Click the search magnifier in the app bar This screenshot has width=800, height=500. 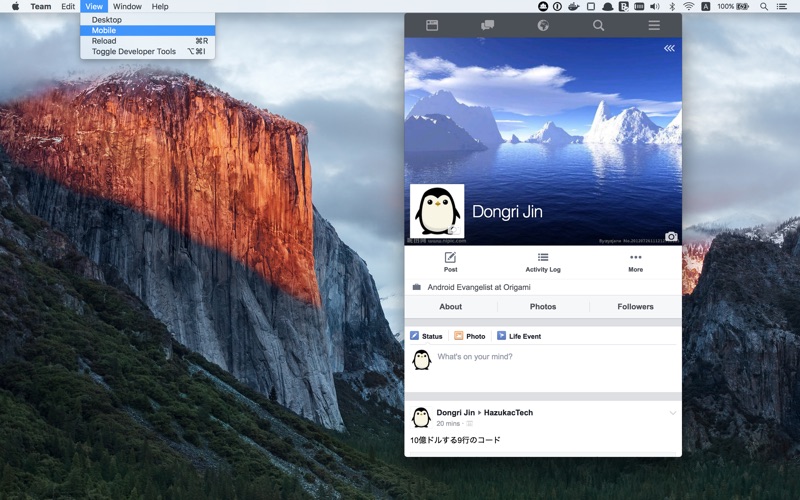[x=598, y=26]
